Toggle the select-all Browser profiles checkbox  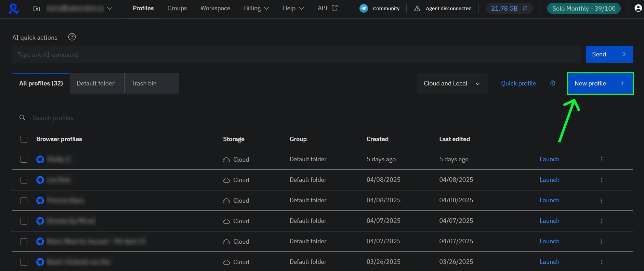(x=24, y=139)
